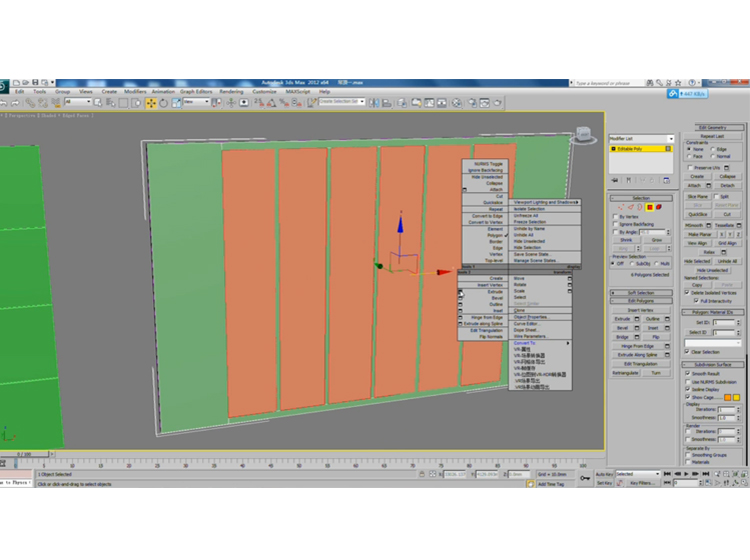This screenshot has width=750, height=560.
Task: Click the Hide Unselected button
Action: (x=712, y=270)
